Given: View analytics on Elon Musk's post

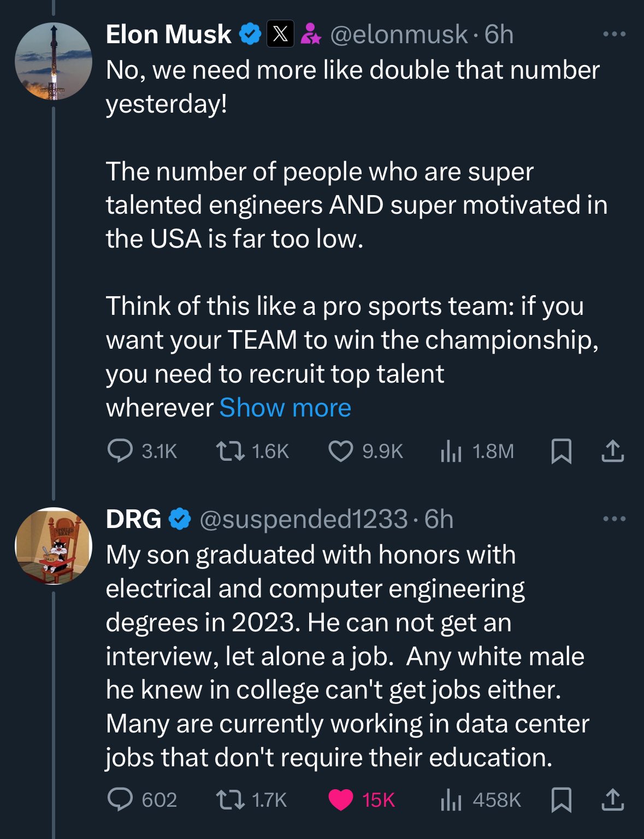Looking at the screenshot, I should click(x=451, y=451).
